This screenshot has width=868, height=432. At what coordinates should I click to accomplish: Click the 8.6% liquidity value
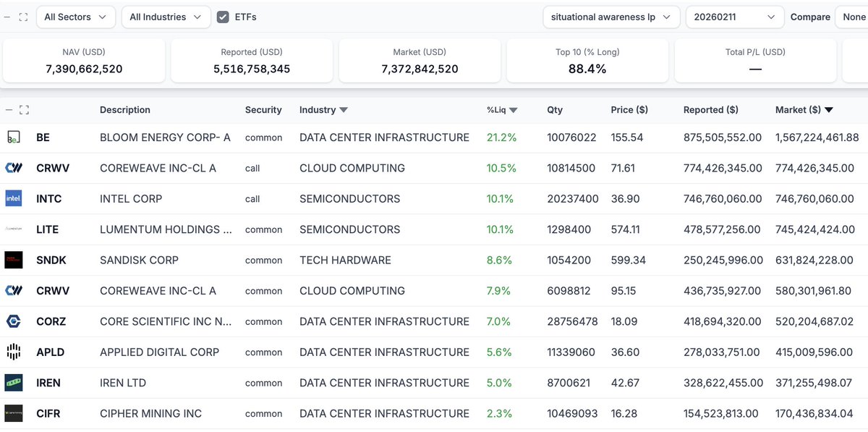[499, 261]
